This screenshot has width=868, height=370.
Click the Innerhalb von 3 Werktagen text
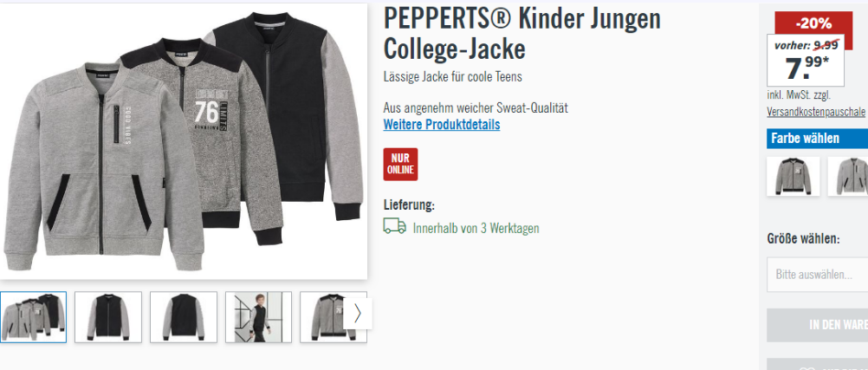pyautogui.click(x=476, y=228)
